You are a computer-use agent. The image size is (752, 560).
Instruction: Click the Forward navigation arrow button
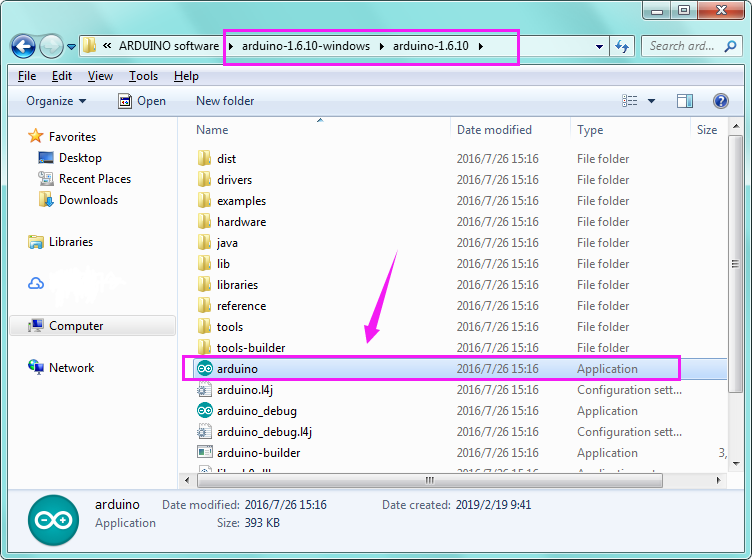[x=51, y=47]
